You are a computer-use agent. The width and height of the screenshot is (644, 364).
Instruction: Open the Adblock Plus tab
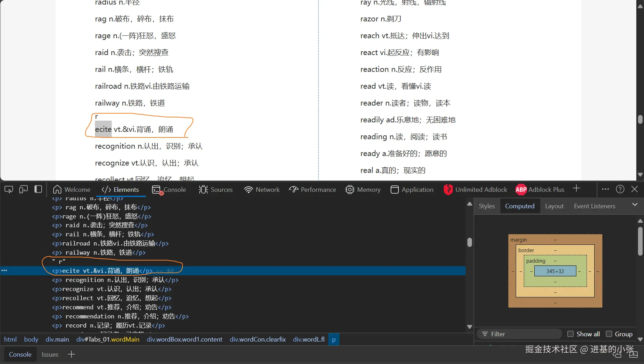coord(540,189)
